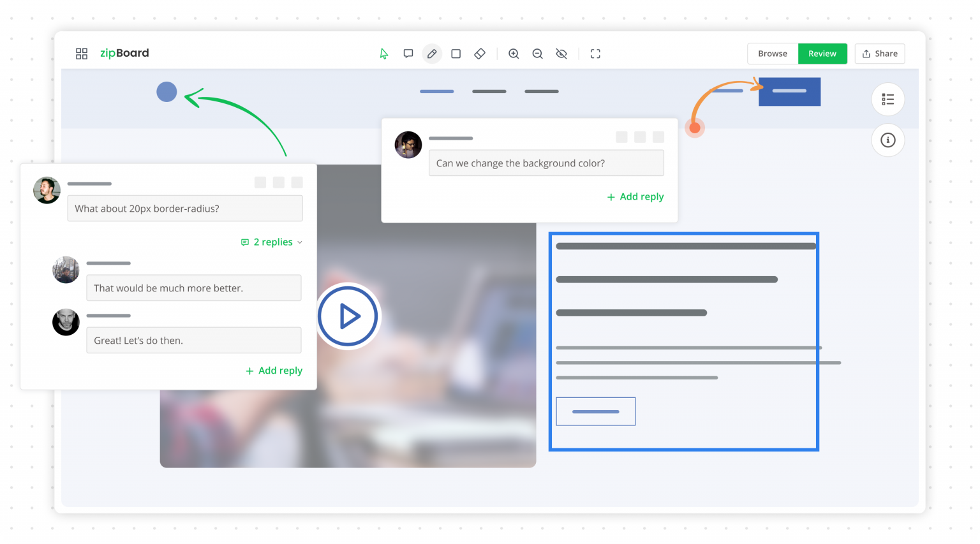Image resolution: width=980 pixels, height=544 pixels.
Task: Zoom in on the canvas
Action: tap(514, 54)
